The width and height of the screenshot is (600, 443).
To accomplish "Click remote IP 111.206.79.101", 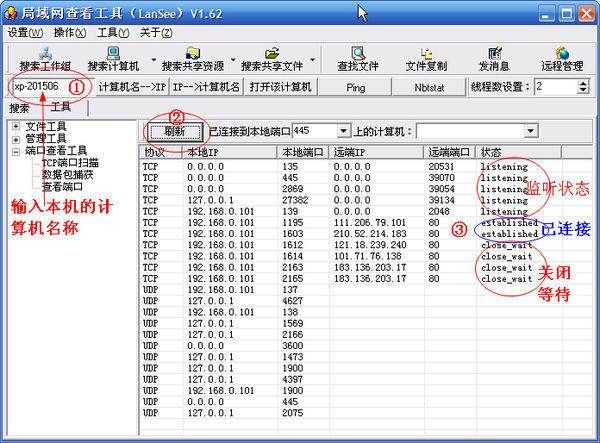I will [369, 223].
